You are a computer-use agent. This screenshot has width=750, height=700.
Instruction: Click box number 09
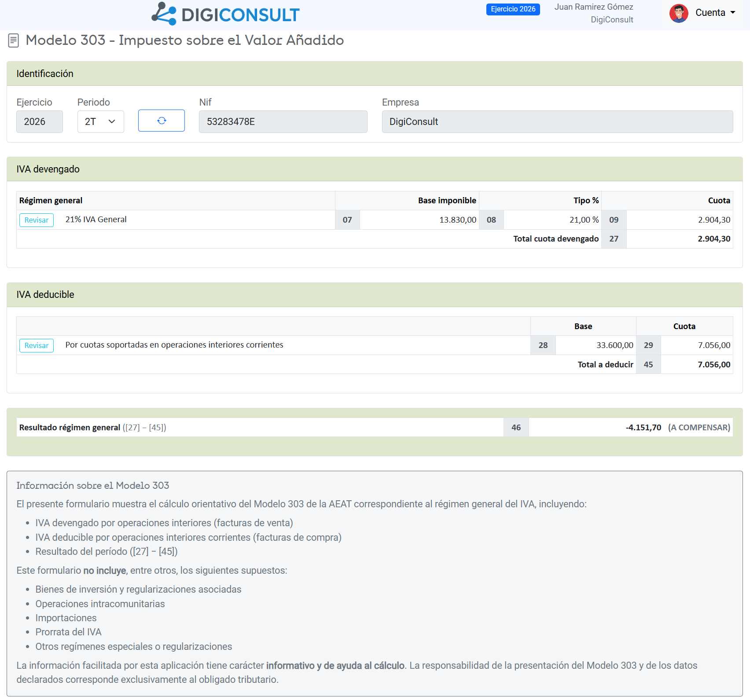coord(614,220)
